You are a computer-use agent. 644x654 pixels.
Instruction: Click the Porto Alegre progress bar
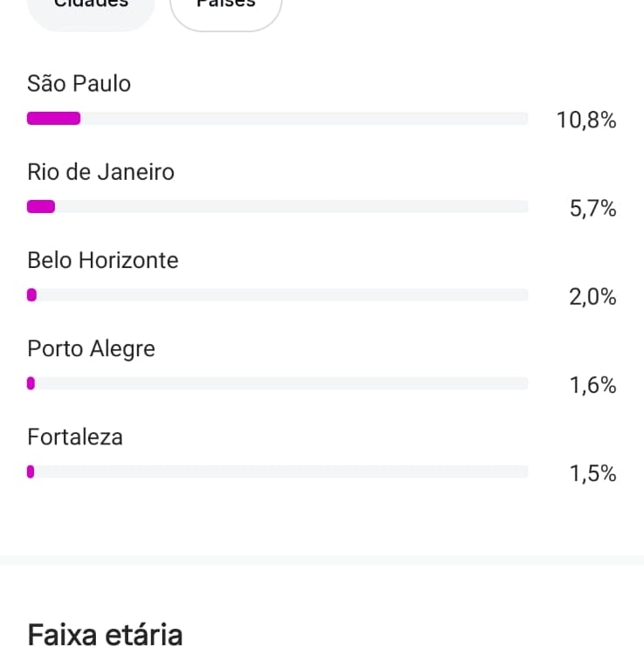pos(277,383)
